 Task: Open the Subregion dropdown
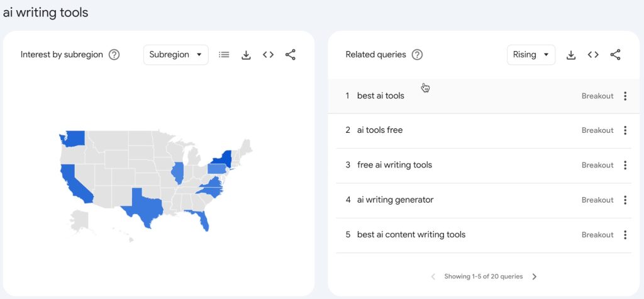click(x=175, y=55)
